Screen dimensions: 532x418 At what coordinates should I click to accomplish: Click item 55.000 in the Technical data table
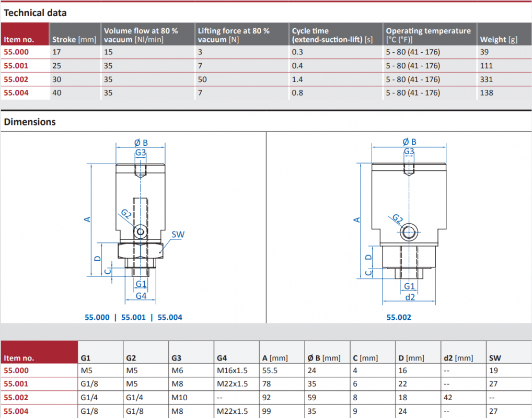coord(16,52)
